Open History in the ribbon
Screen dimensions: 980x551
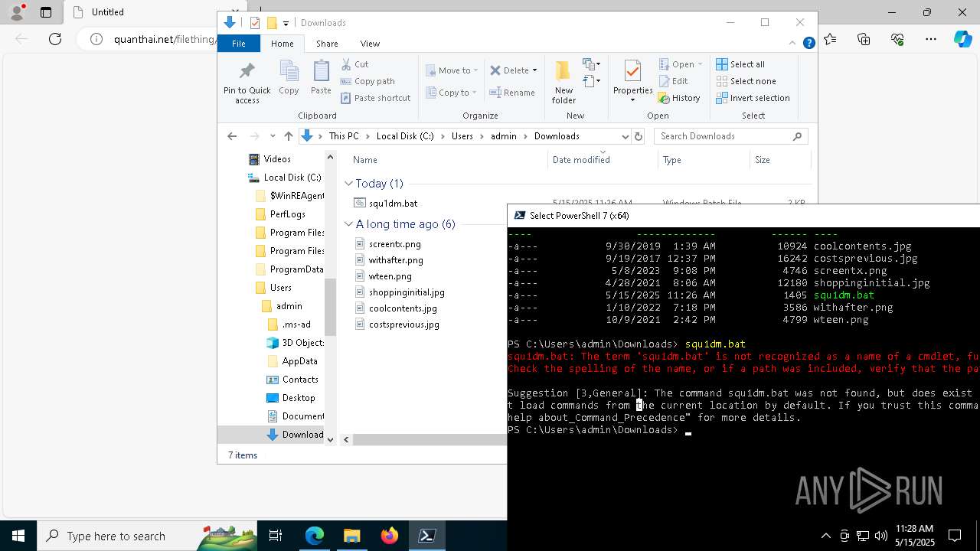(x=678, y=98)
